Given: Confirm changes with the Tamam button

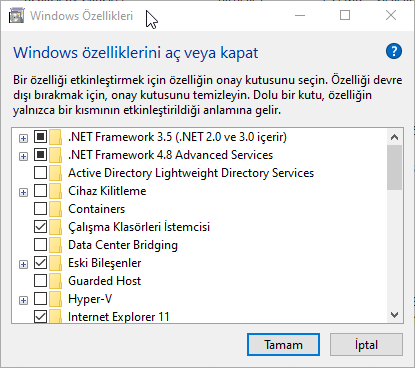Looking at the screenshot, I should tap(283, 345).
